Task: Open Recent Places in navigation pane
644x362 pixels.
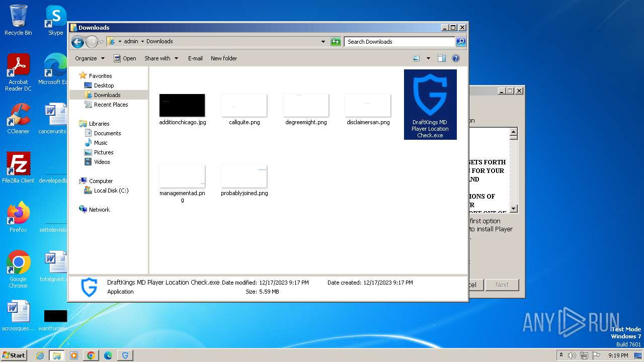Action: pos(111,105)
